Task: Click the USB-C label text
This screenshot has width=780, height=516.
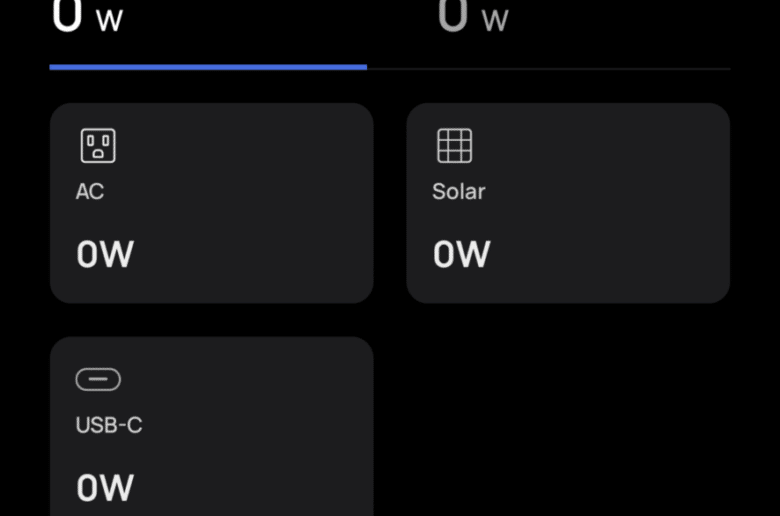Action: [x=109, y=425]
